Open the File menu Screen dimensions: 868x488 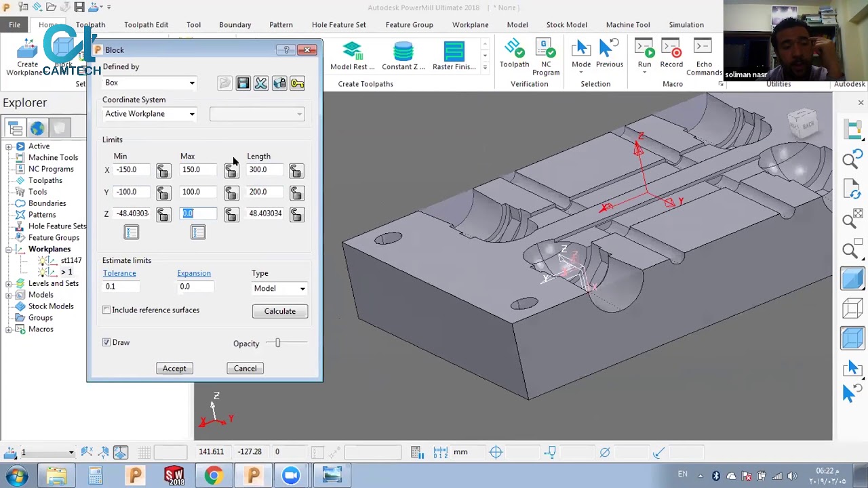[14, 25]
